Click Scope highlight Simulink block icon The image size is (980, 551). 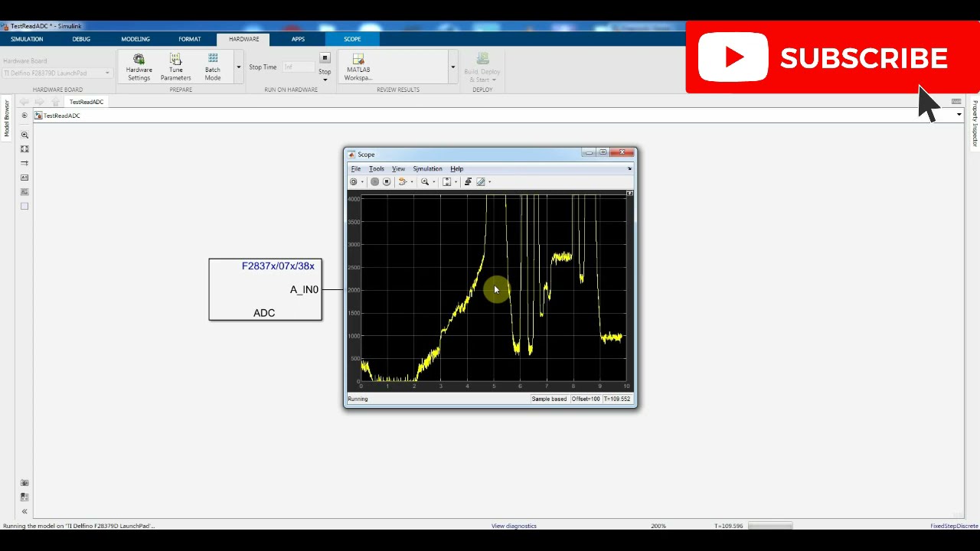click(403, 182)
